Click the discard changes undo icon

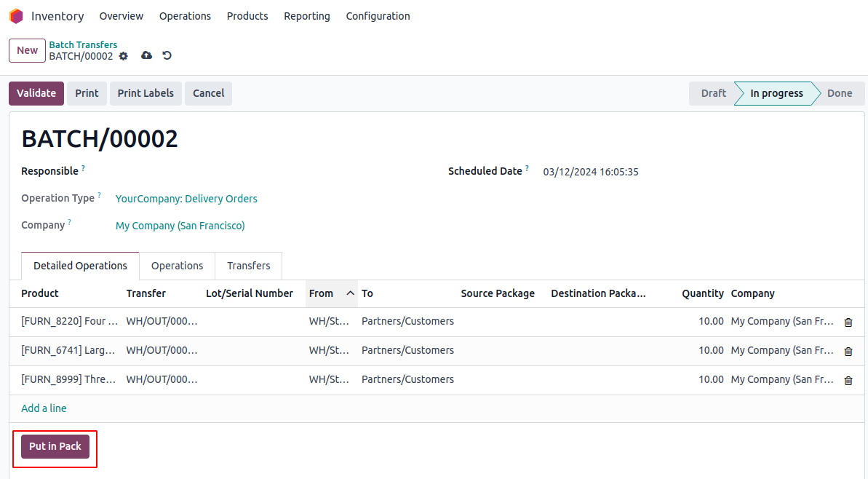click(x=167, y=56)
